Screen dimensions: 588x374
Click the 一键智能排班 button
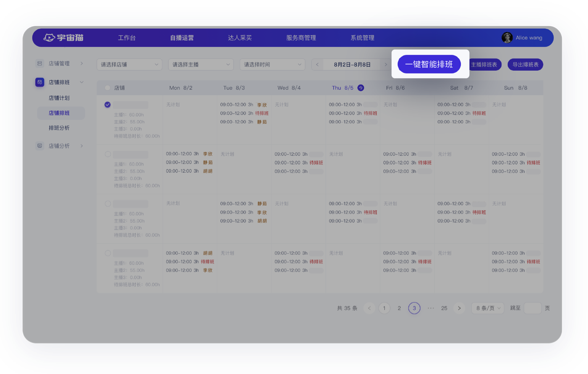click(x=429, y=65)
